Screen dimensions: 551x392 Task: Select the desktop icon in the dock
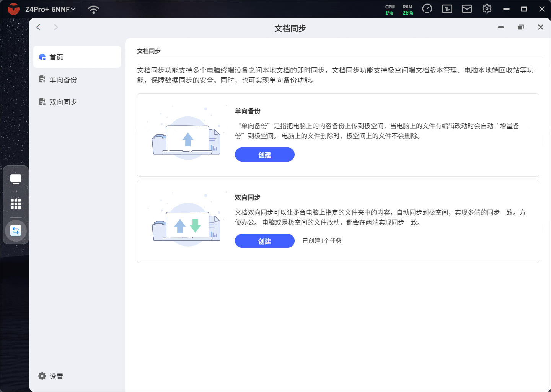(16, 179)
